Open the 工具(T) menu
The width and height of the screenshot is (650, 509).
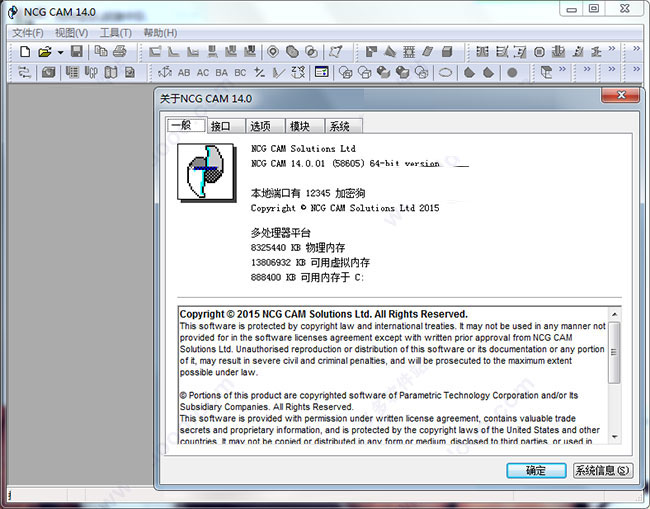tap(116, 33)
